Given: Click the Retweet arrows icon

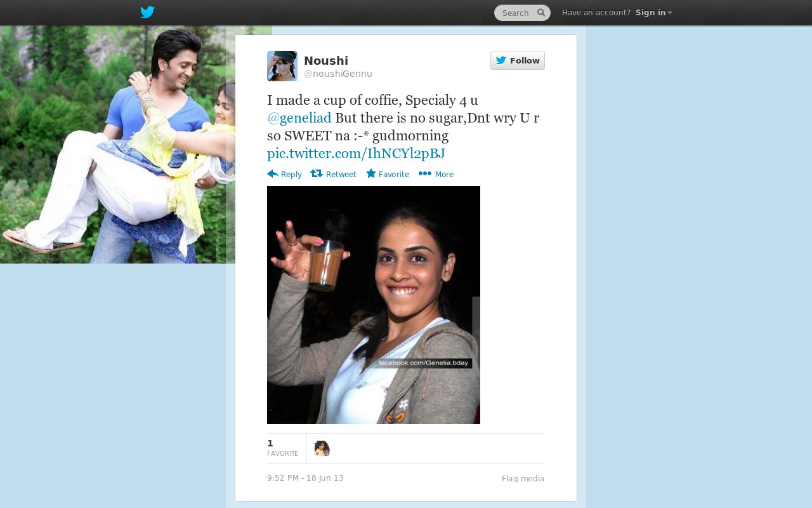Looking at the screenshot, I should (x=317, y=173).
